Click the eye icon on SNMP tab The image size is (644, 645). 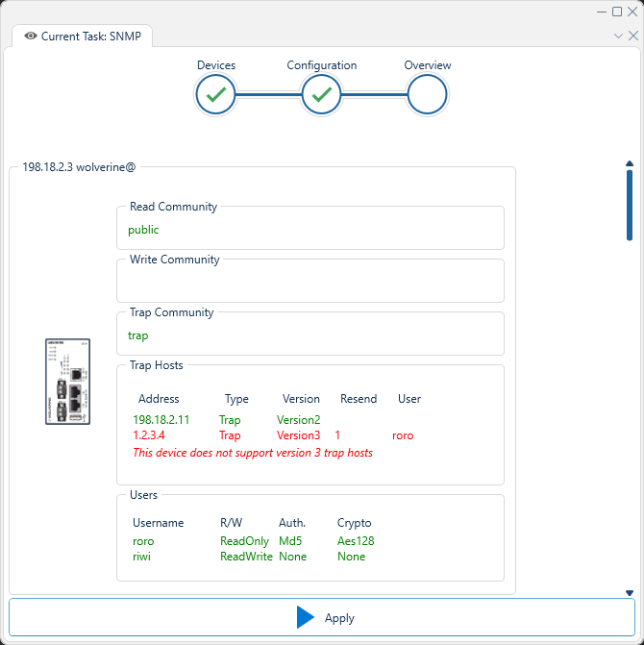[31, 37]
